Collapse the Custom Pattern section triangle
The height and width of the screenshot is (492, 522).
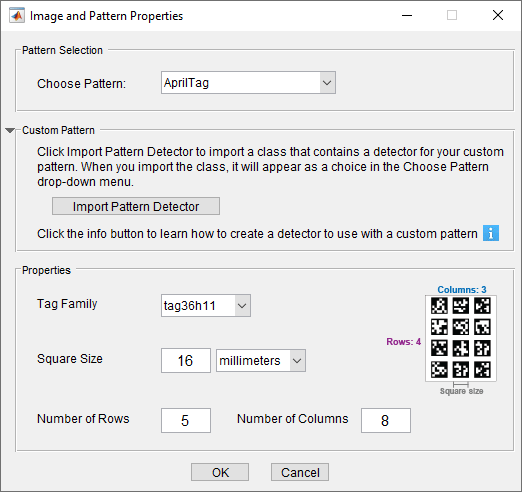click(10, 130)
